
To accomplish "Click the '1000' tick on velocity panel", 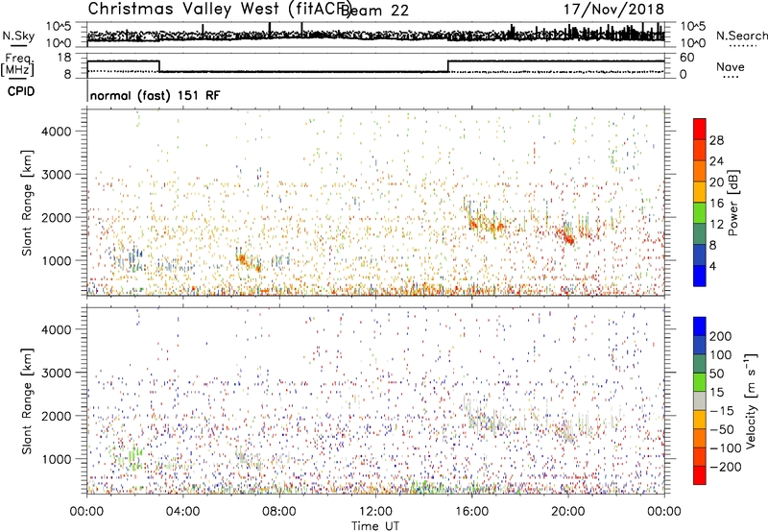I will click(x=57, y=459).
